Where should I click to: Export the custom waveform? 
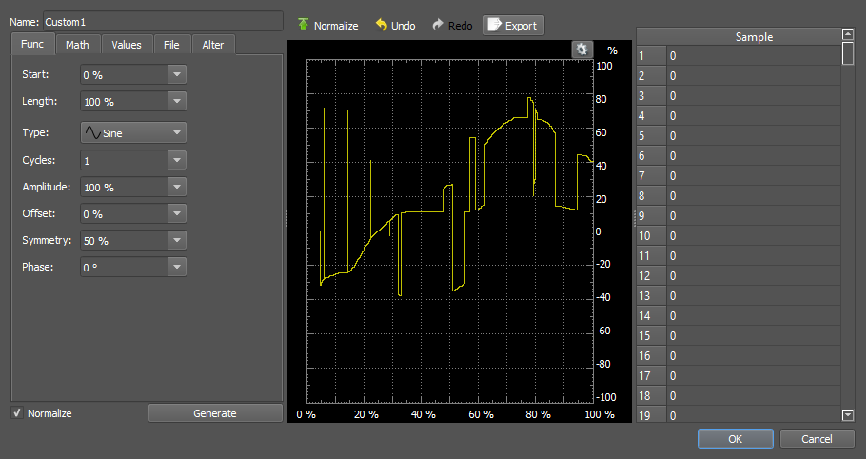coord(513,26)
